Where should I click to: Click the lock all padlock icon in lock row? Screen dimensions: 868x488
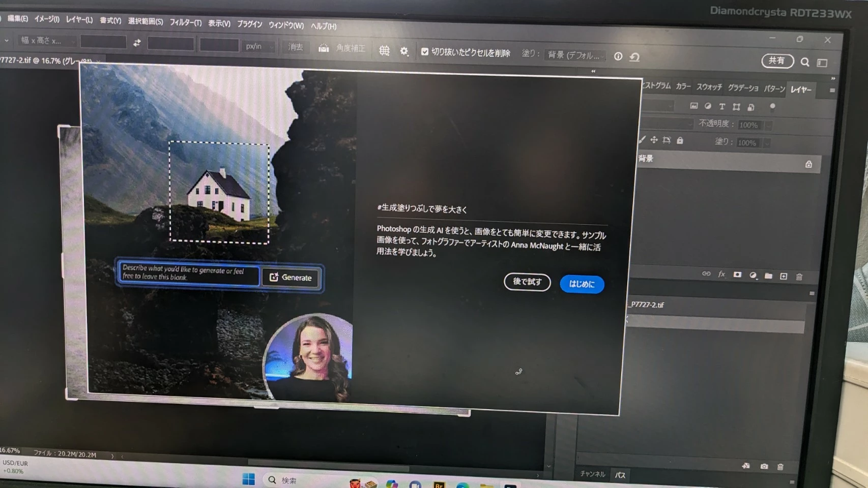680,140
